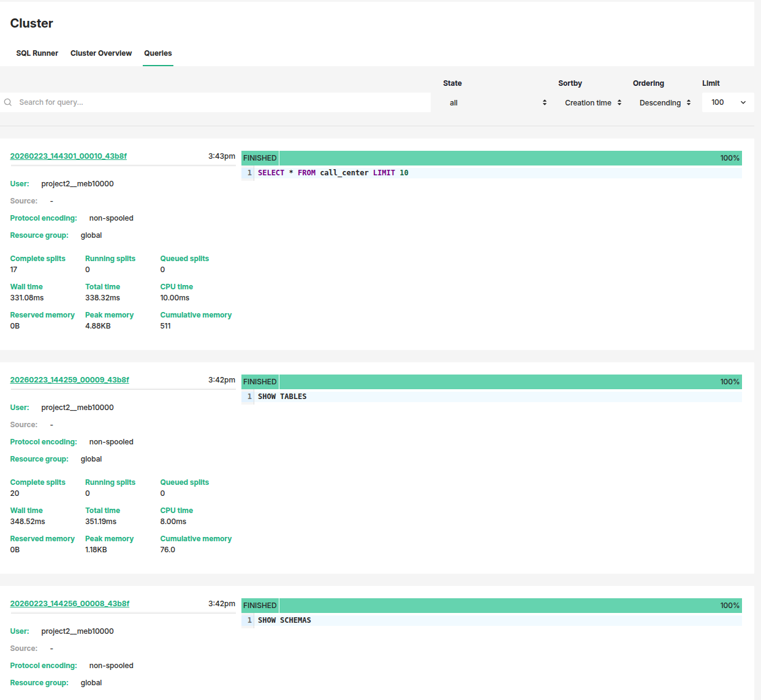This screenshot has width=761, height=700.
Task: Click the Cluster page heading
Action: pos(32,23)
